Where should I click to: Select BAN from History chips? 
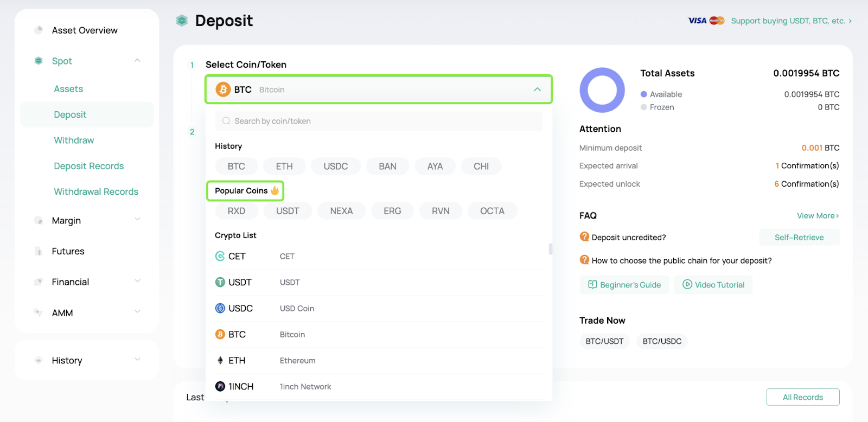point(387,167)
